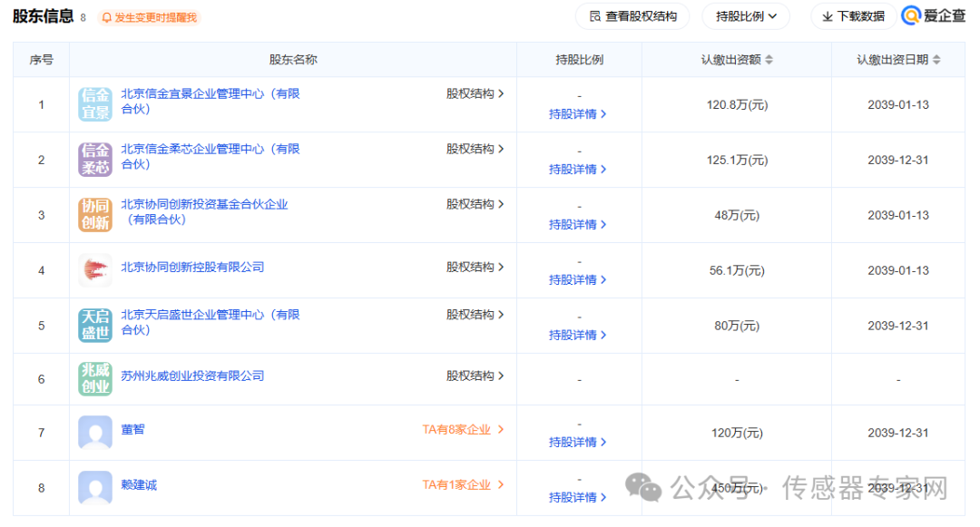Click the 56.1万(元) amount cell
Image resolution: width=980 pixels, height=527 pixels.
(x=737, y=270)
